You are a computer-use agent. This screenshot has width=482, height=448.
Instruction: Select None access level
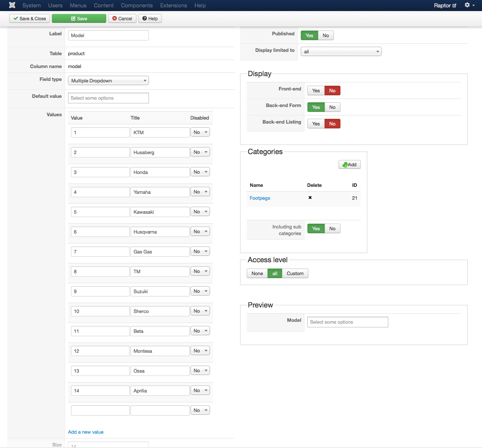[257, 273]
